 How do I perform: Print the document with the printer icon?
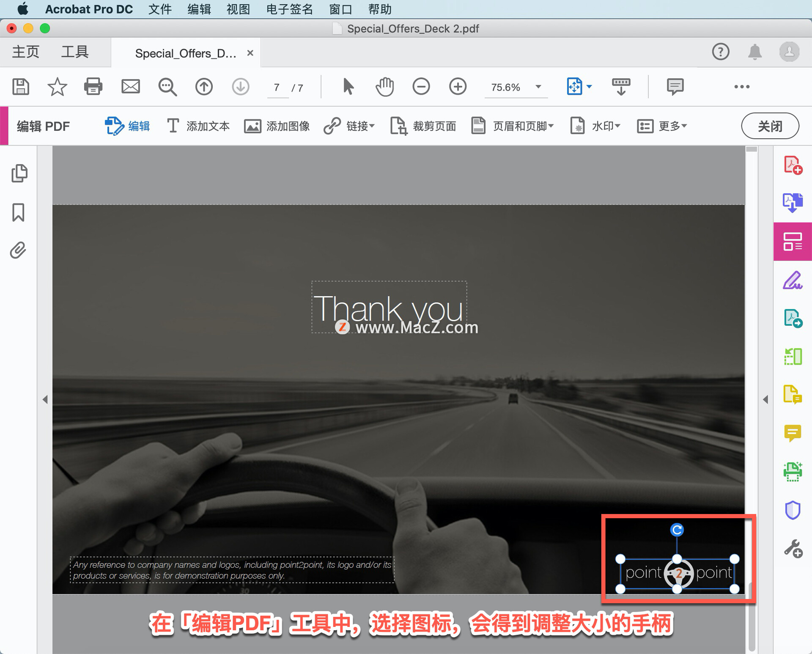click(93, 87)
